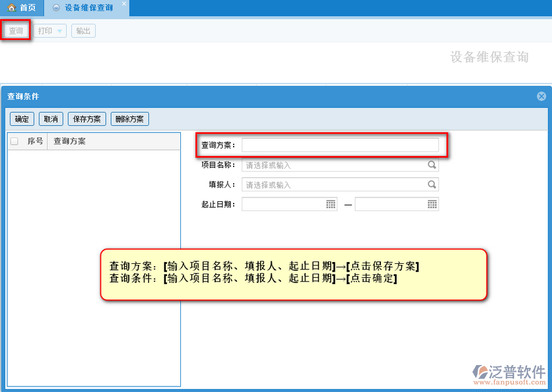This screenshot has height=392, width=552.
Task: Click the 删除方案 button
Action: click(129, 119)
